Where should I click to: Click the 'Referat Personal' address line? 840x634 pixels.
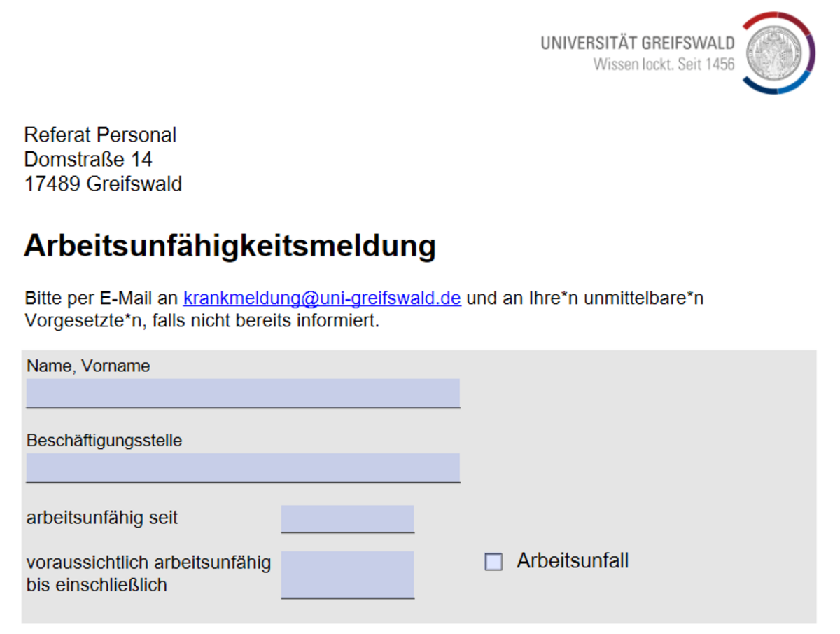click(x=100, y=135)
